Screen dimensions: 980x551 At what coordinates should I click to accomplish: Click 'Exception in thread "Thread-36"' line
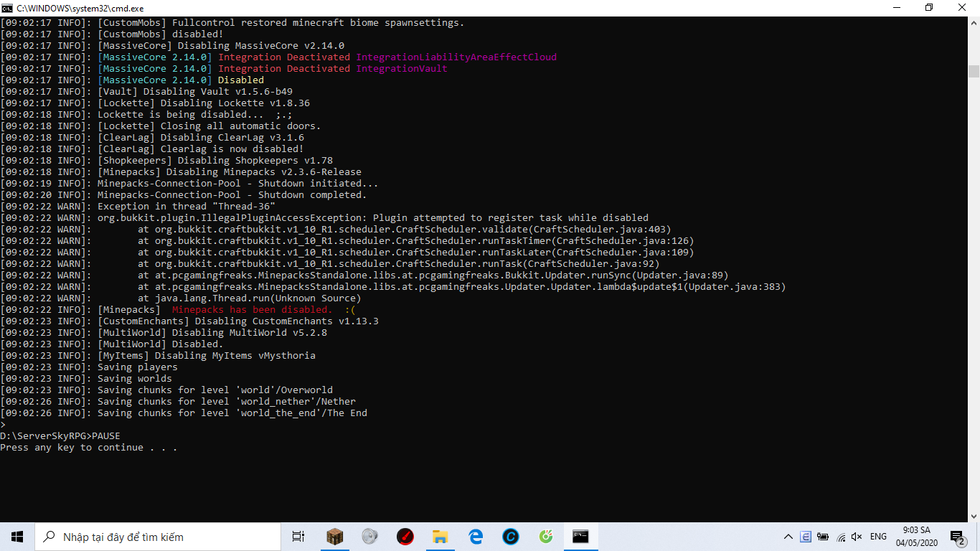pos(187,207)
